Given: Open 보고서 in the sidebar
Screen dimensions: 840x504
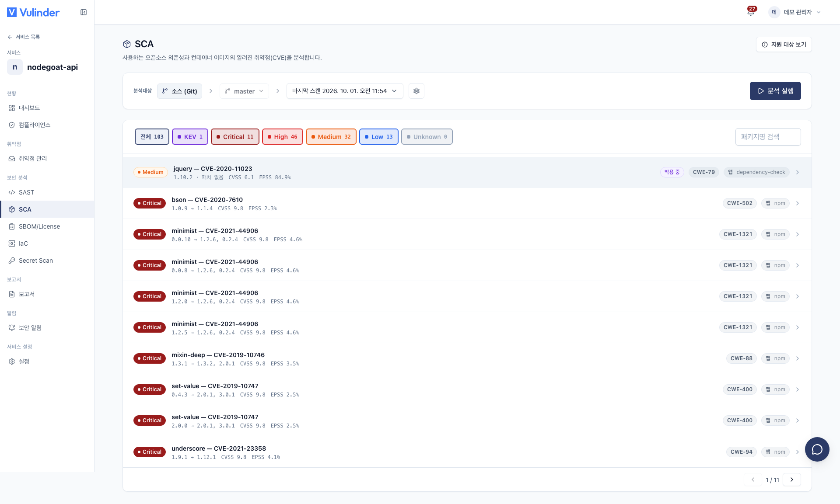Looking at the screenshot, I should (47, 294).
